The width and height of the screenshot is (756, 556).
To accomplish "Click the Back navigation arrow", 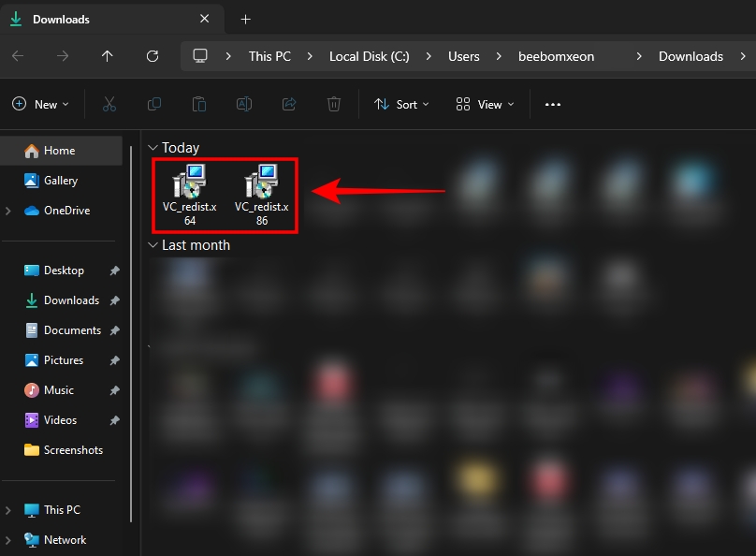I will [18, 56].
